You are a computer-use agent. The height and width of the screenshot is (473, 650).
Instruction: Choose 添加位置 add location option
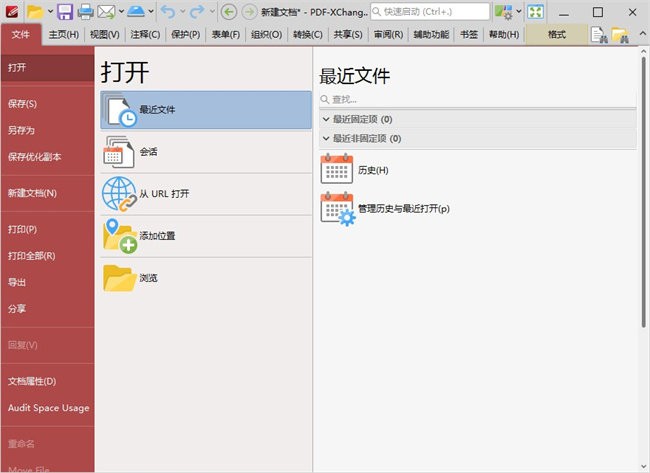[x=206, y=236]
